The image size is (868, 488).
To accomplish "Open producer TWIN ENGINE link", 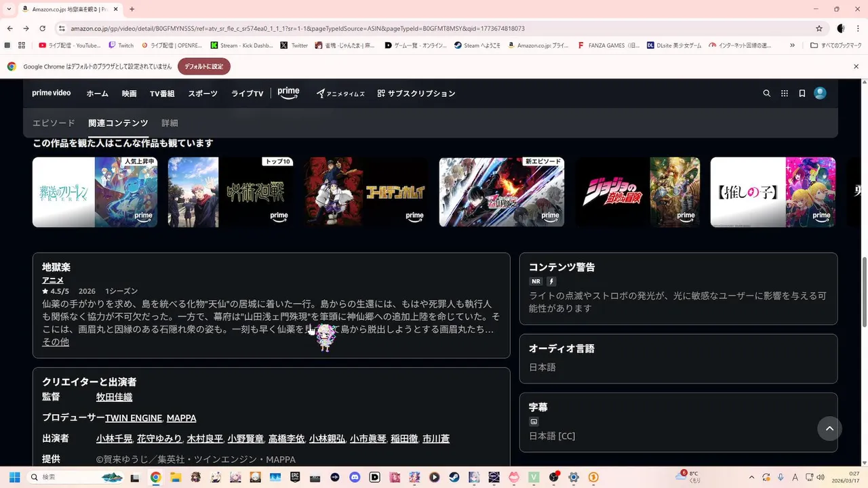I will (134, 418).
